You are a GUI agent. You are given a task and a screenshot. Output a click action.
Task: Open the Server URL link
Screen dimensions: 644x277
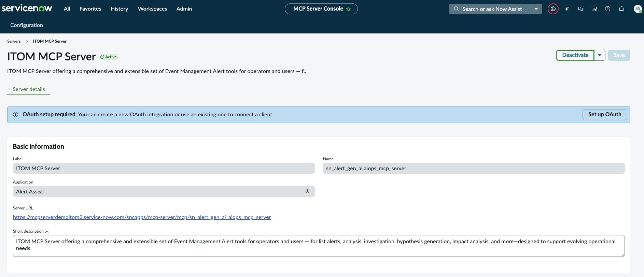(142, 217)
